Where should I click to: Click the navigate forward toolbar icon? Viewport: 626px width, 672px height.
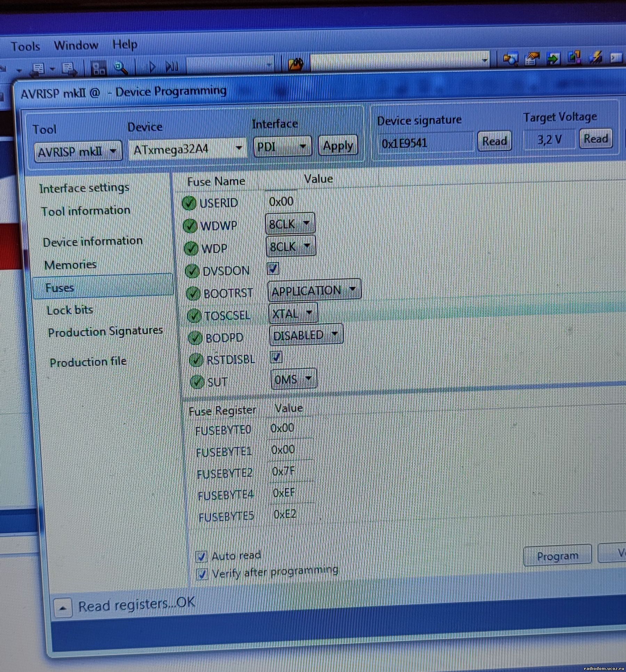pyautogui.click(x=70, y=68)
